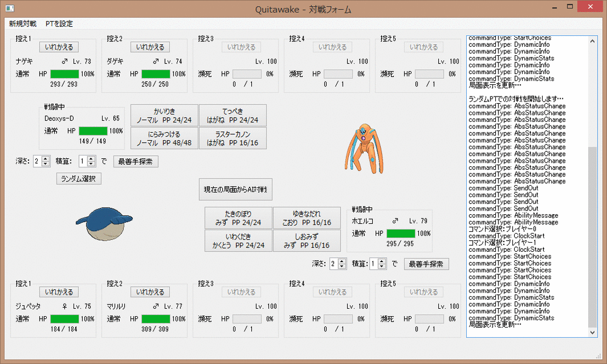Click マリルリ's green HP bar
The image size is (607, 364).
click(x=156, y=318)
